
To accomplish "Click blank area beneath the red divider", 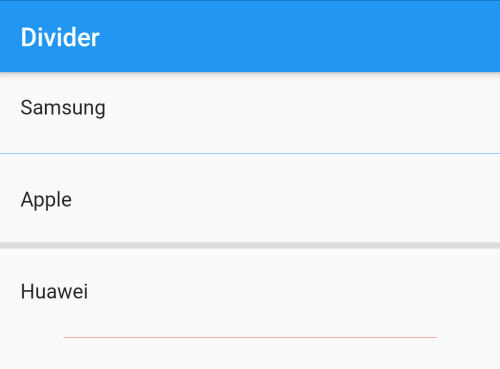I will coord(250,354).
